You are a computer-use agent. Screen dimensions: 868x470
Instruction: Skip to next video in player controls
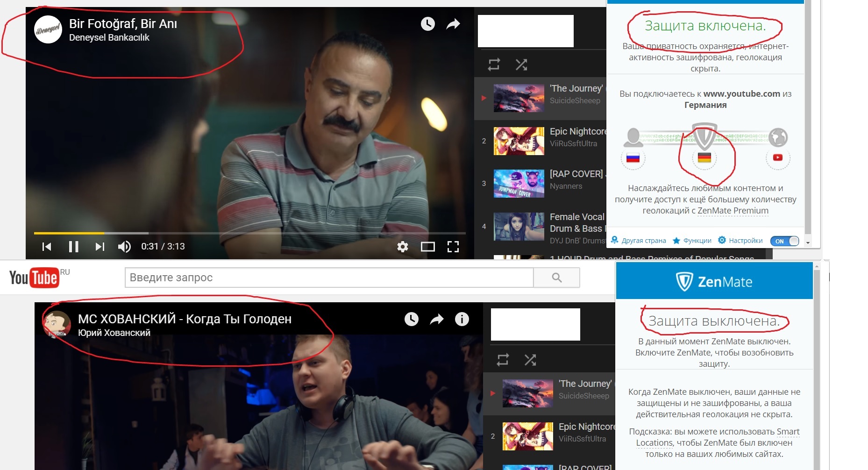100,246
